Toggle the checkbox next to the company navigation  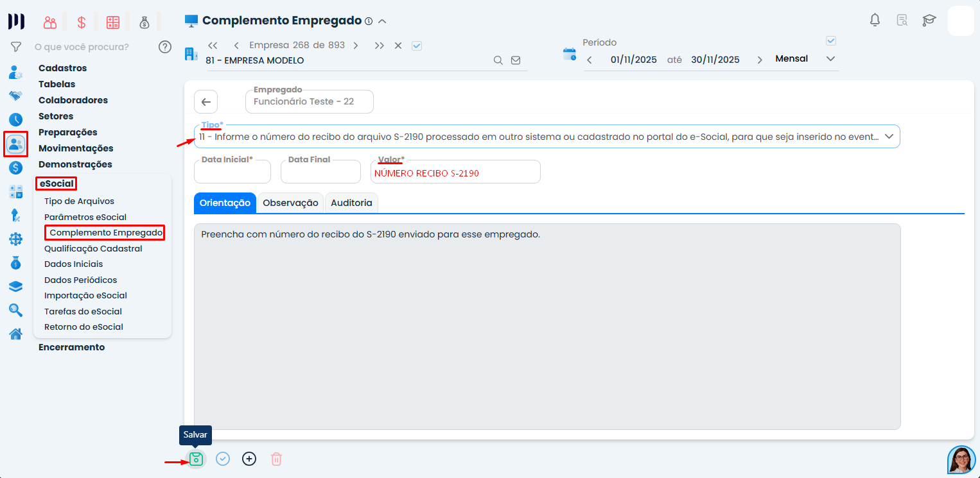[x=417, y=46]
